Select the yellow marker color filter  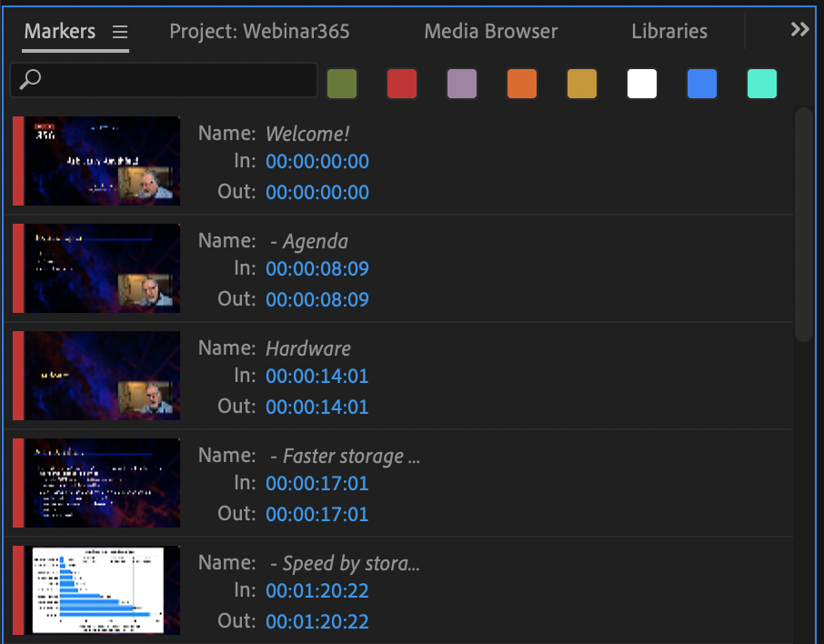click(582, 84)
